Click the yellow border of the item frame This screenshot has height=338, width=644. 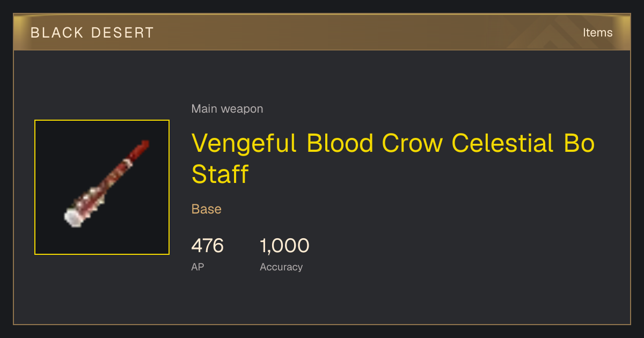102,120
